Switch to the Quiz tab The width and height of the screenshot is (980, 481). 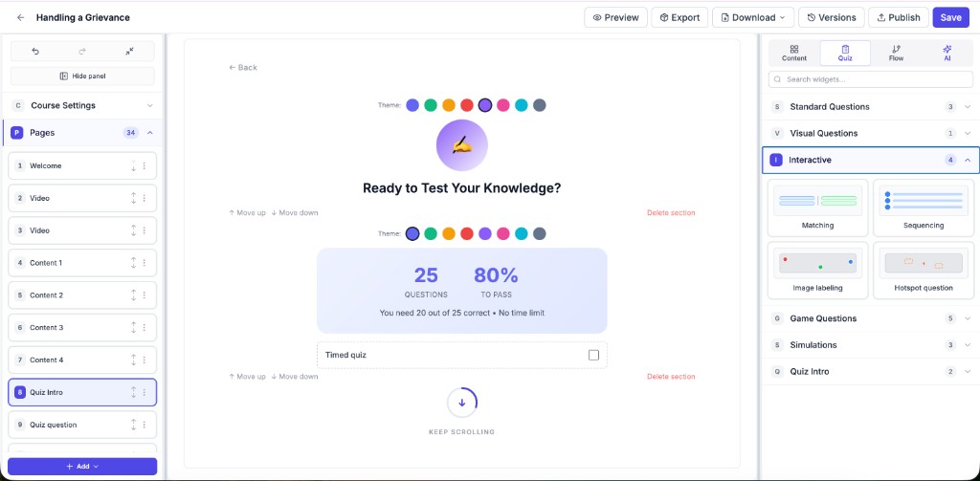tap(845, 54)
